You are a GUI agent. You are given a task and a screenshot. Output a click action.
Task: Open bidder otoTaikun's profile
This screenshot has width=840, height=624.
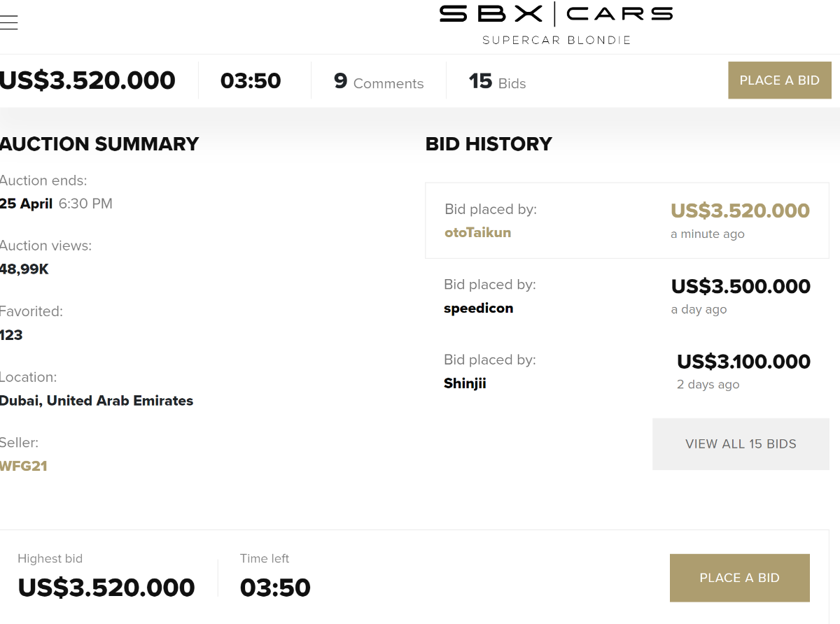pos(477,233)
